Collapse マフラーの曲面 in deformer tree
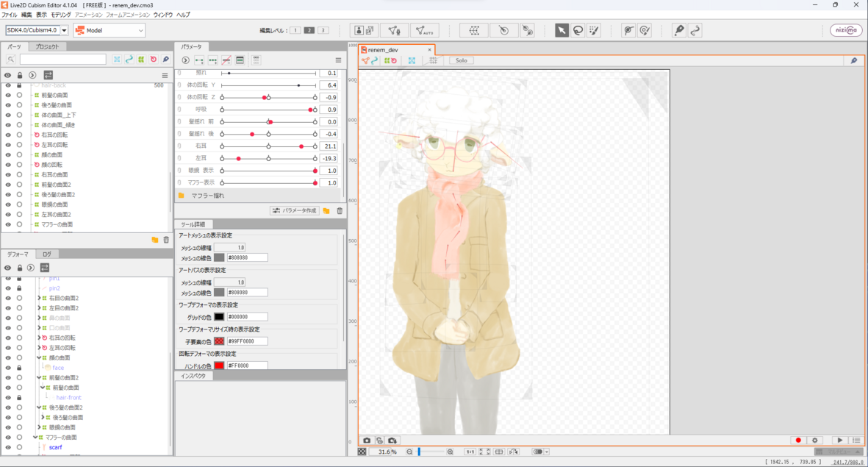Screen dimensions: 868x467 pyautogui.click(x=35, y=438)
